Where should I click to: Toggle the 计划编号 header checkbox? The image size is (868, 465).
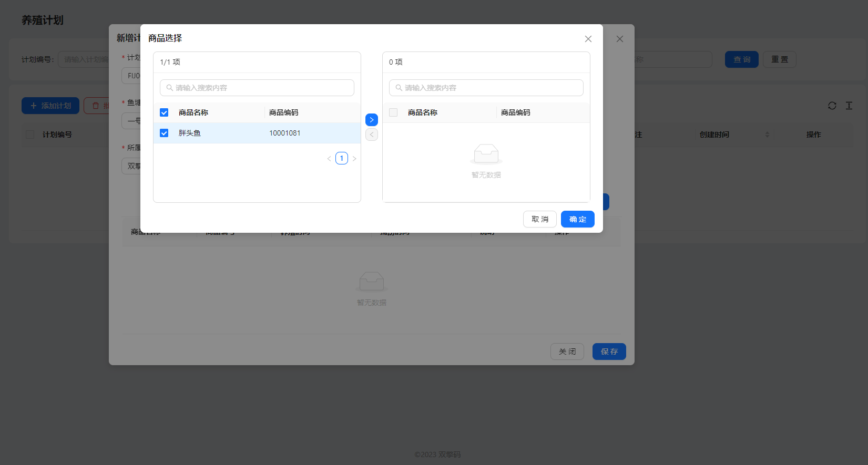coord(30,135)
